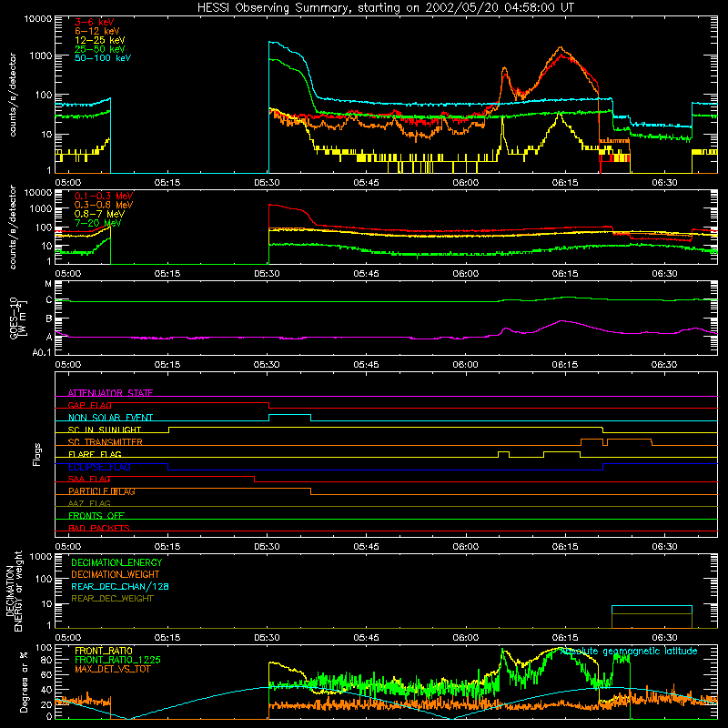Click the vertical Flags axis label

coord(37,454)
